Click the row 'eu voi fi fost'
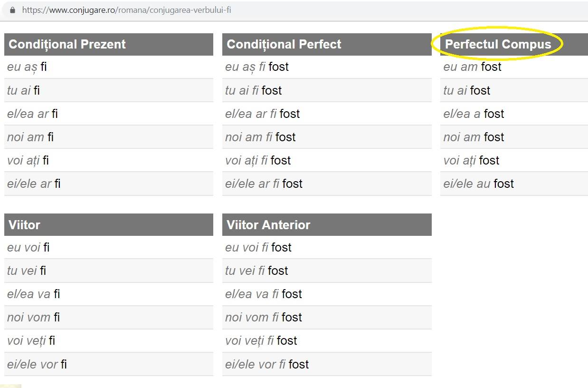Screen dimensions: 588x388 [x=327, y=247]
